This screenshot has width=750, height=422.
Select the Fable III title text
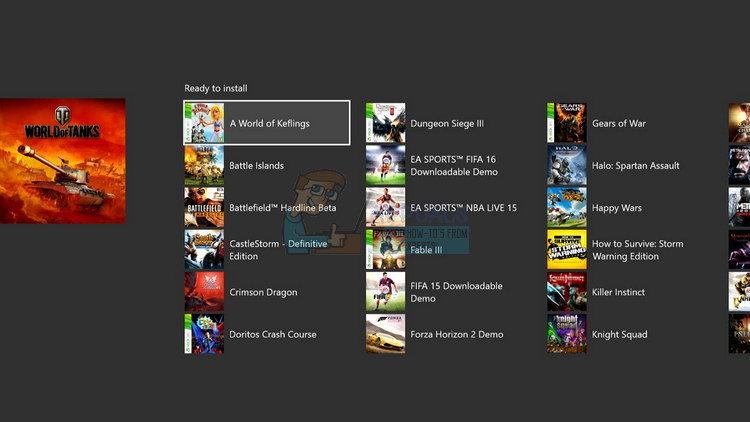(x=426, y=250)
